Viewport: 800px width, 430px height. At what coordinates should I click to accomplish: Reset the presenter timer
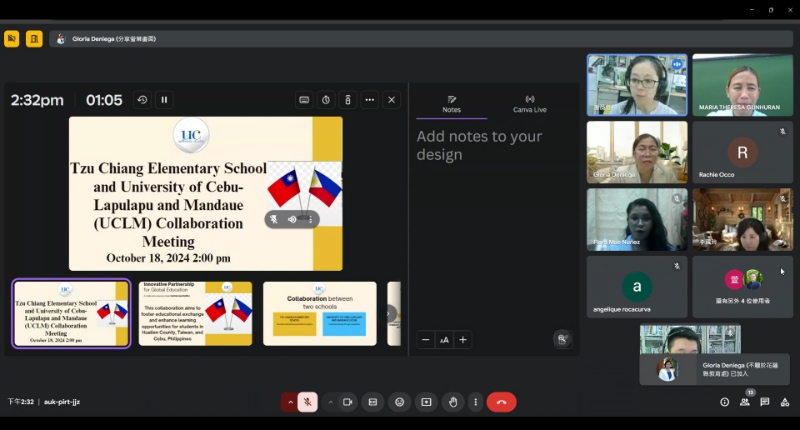click(x=142, y=100)
